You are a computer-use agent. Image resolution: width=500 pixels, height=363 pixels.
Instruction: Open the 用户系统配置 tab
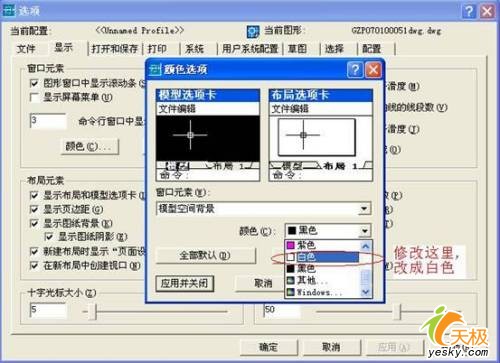pos(250,49)
